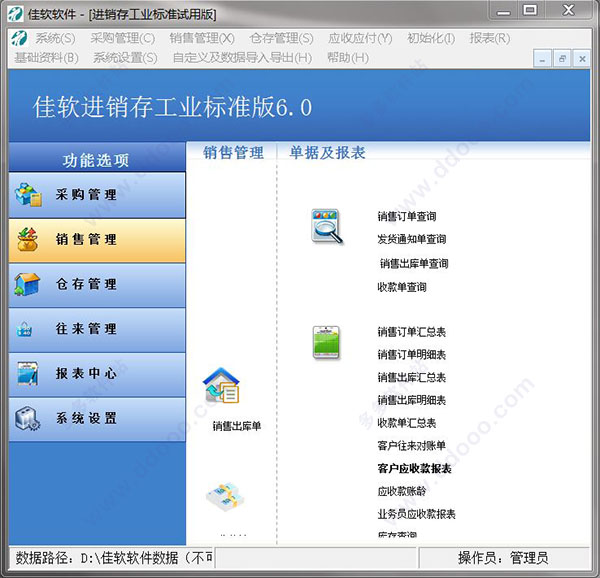The height and width of the screenshot is (578, 600).
Task: Open the 销售出库单 house icon
Action: click(221, 386)
